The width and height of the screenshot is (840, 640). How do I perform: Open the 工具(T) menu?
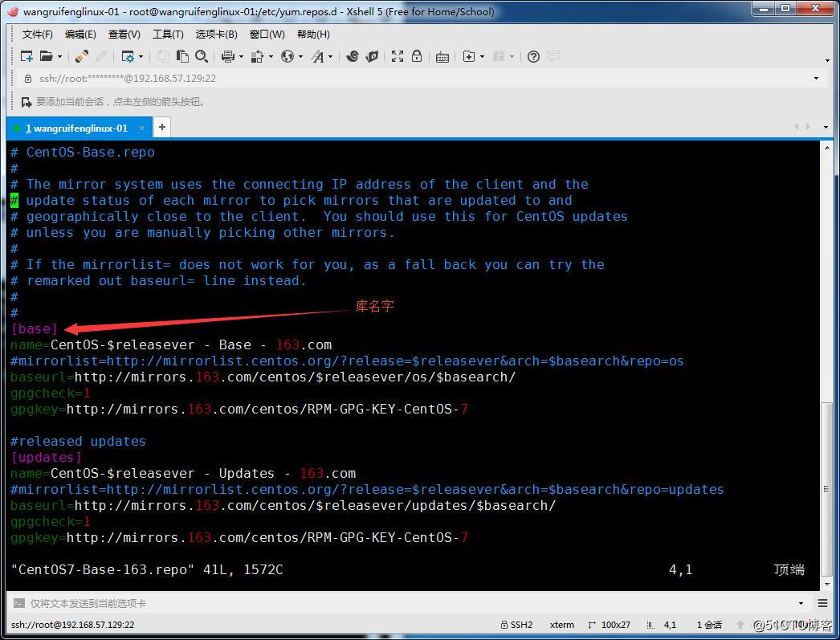(168, 35)
